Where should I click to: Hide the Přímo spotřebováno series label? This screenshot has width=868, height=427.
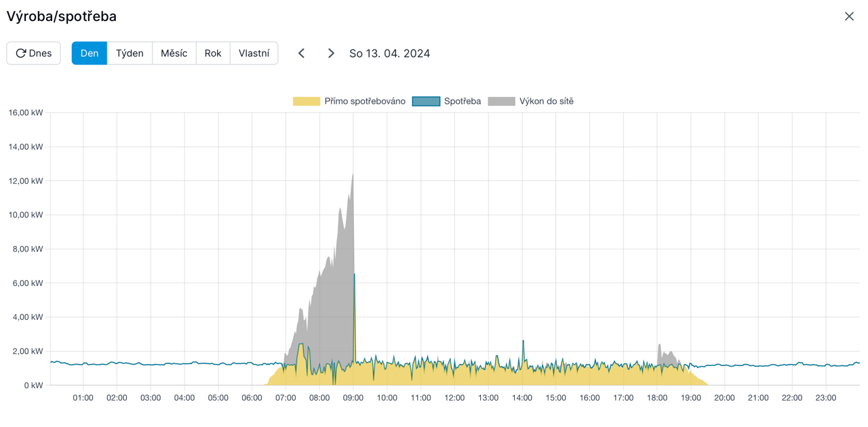365,102
